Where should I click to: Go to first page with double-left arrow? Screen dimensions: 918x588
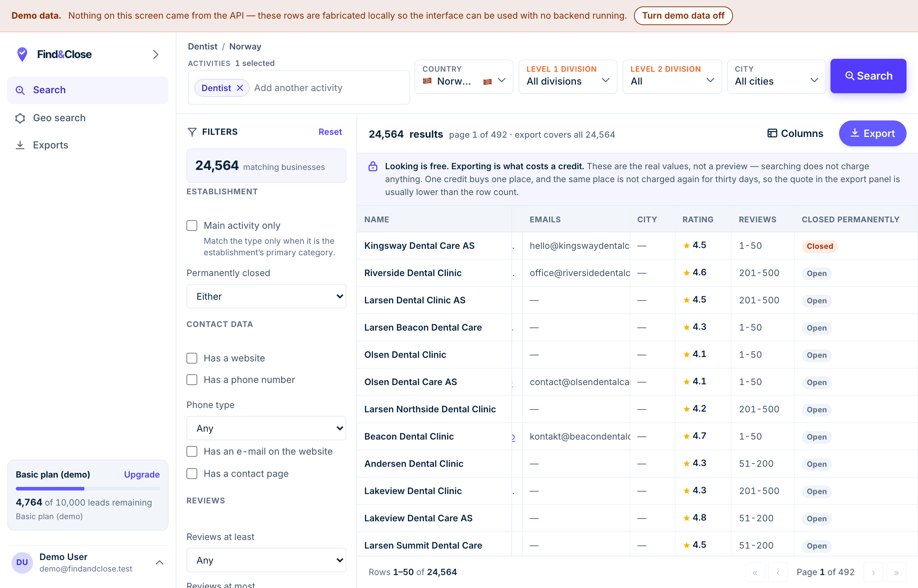coord(755,572)
